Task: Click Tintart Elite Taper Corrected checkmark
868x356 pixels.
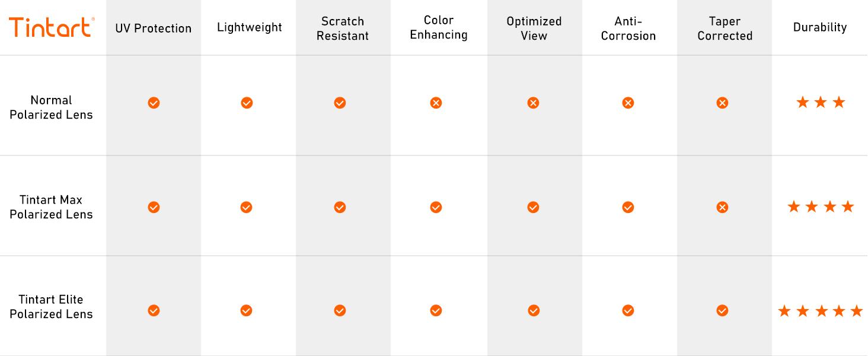Action: pyautogui.click(x=722, y=310)
